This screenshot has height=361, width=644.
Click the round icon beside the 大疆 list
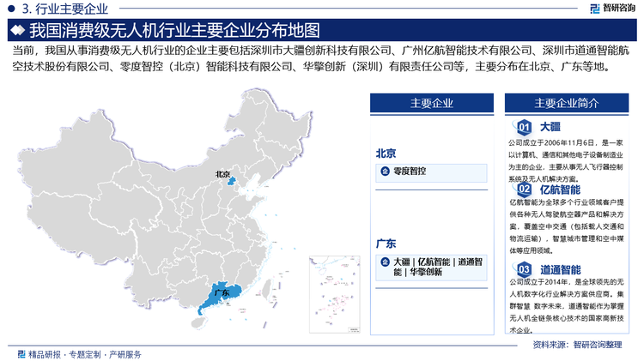[x=385, y=262]
